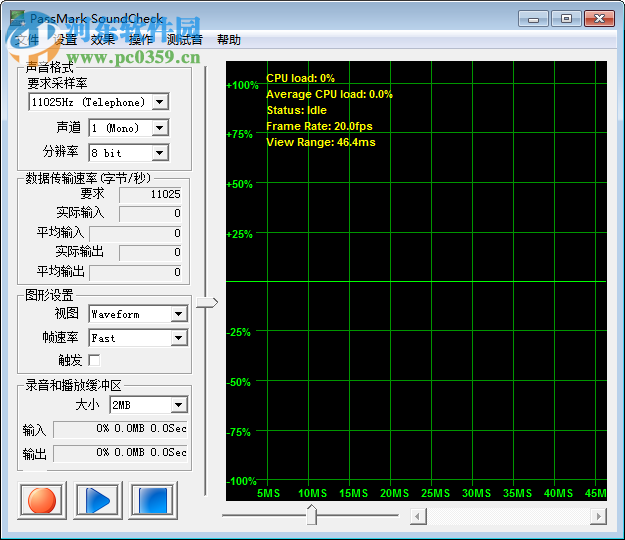The width and height of the screenshot is (625, 540).
Task: Click the blue square Stop button
Action: 153,499
